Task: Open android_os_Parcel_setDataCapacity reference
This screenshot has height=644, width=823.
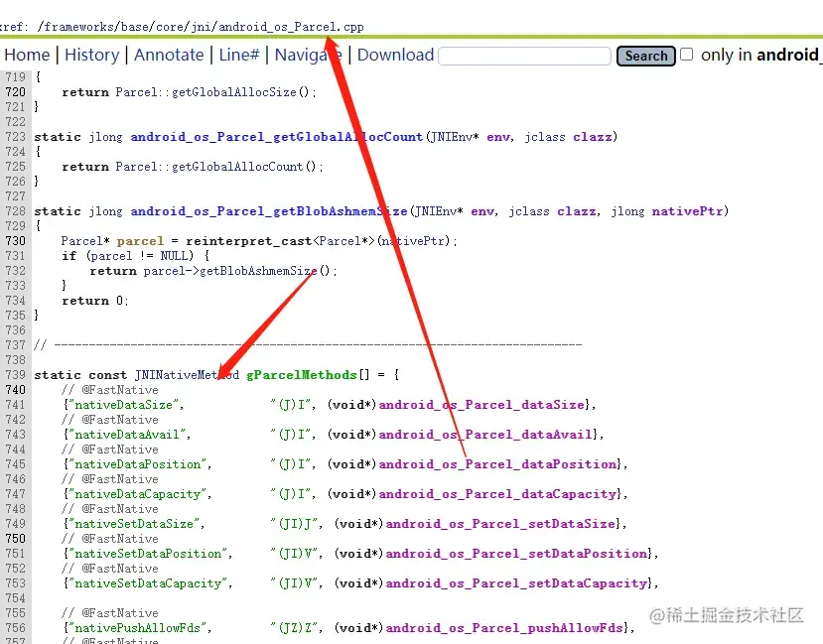Action: 516,583
